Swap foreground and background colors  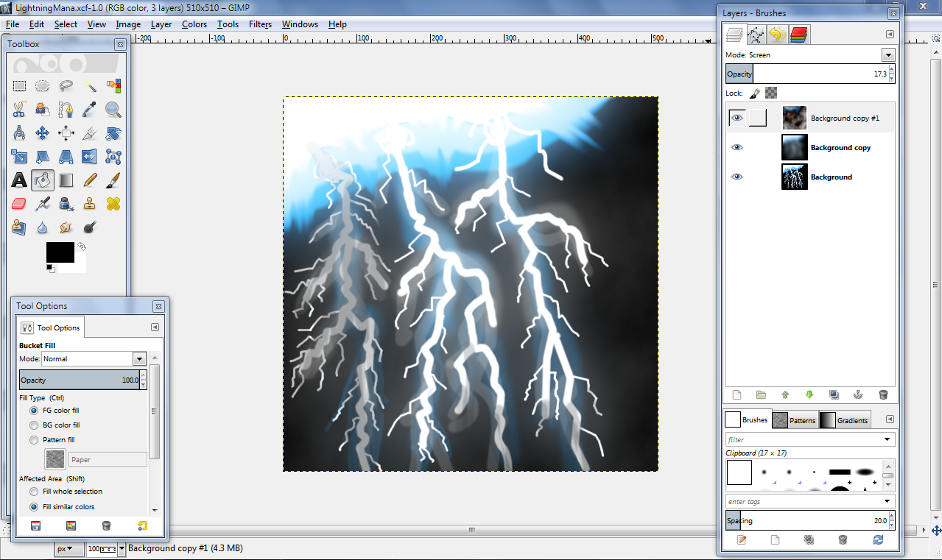tap(82, 247)
